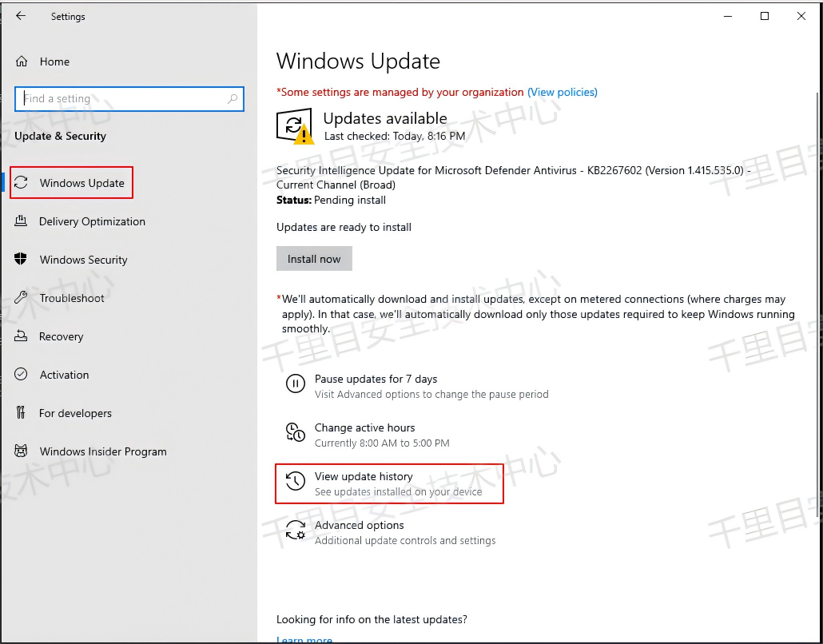Click the Activation checkmark circle icon
The height and width of the screenshot is (644, 823).
coord(21,374)
